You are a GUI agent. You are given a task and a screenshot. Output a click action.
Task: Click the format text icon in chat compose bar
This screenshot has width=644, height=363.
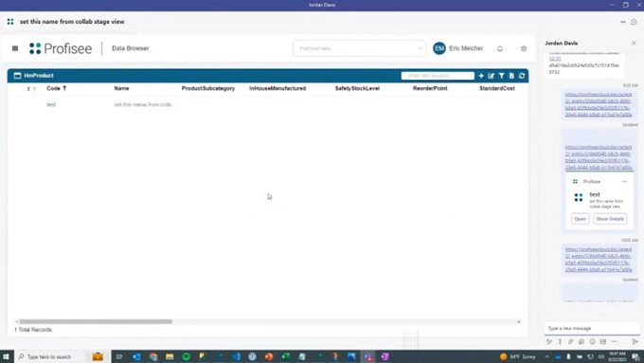coord(549,341)
